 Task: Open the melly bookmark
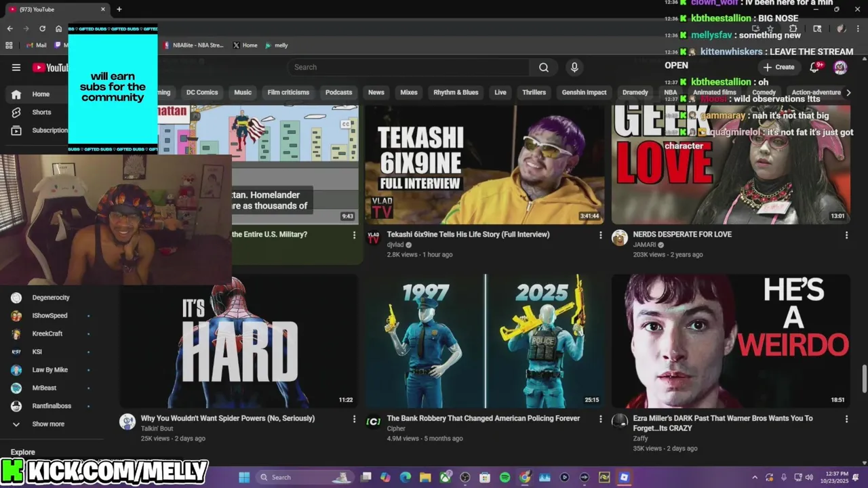point(277,45)
